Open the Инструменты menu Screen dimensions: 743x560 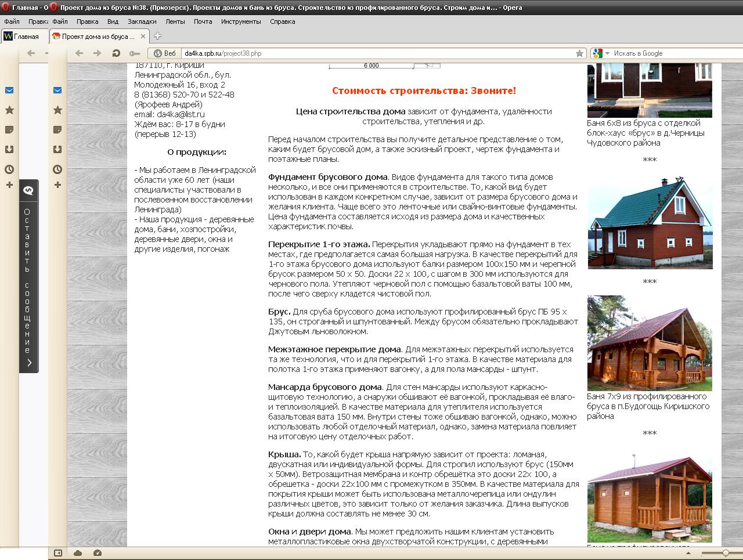(x=241, y=21)
